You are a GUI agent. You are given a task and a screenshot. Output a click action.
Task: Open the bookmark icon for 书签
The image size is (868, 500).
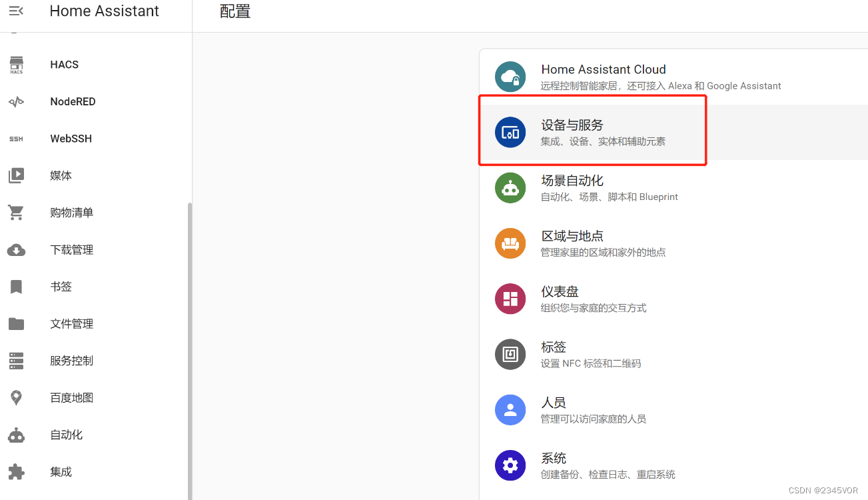[x=16, y=287]
